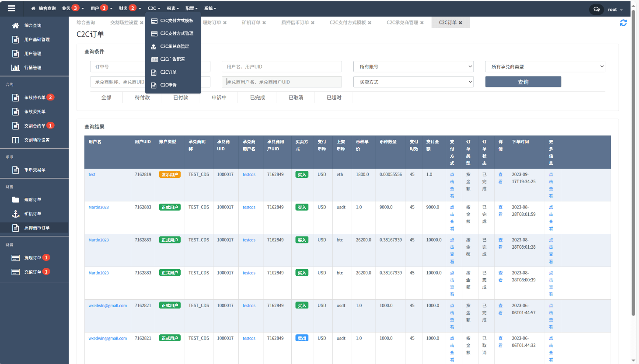Click the 交割合约单 sidebar icon
Image resolution: width=639 pixels, height=364 pixels.
click(x=15, y=126)
